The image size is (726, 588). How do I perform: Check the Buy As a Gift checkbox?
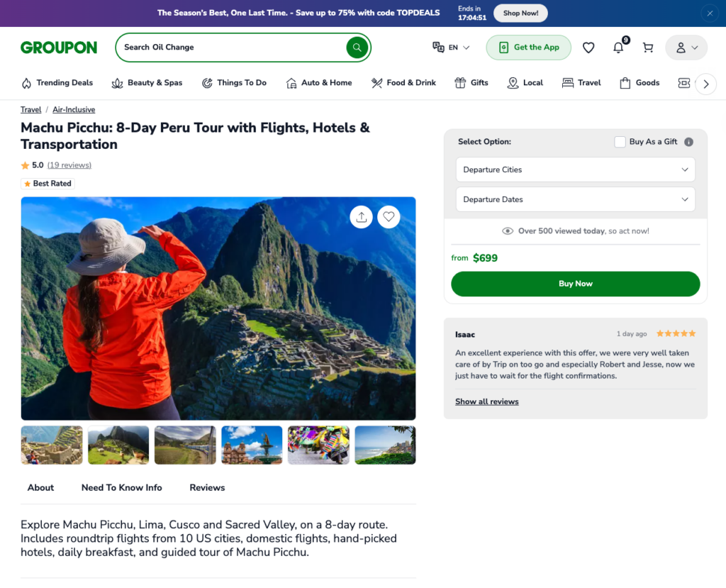(x=620, y=142)
